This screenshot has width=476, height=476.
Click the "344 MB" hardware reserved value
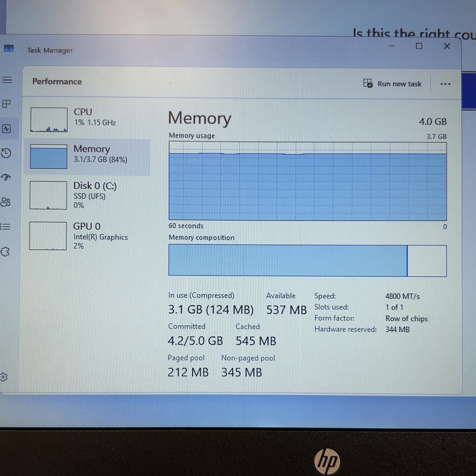(398, 329)
